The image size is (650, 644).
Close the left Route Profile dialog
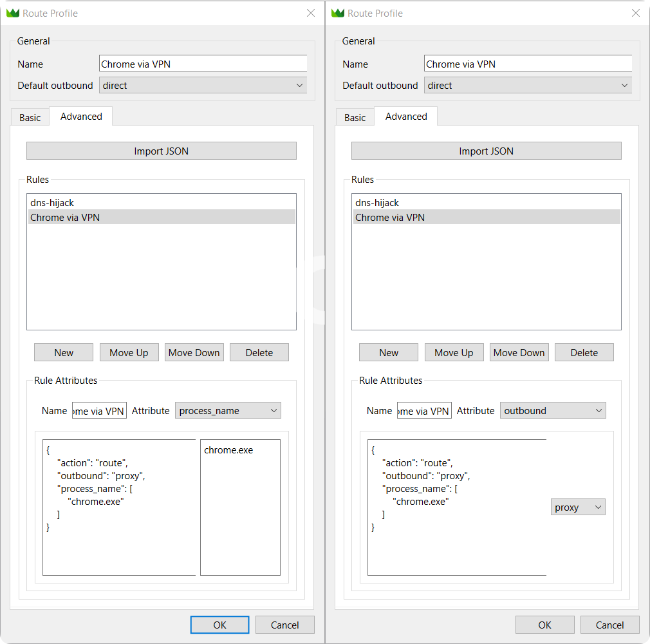311,13
